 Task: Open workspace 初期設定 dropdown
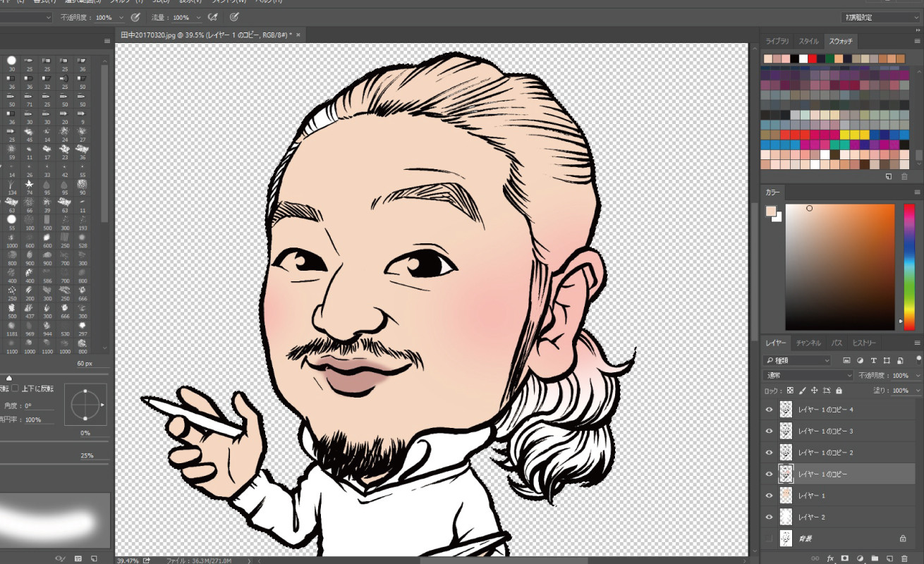tap(880, 17)
